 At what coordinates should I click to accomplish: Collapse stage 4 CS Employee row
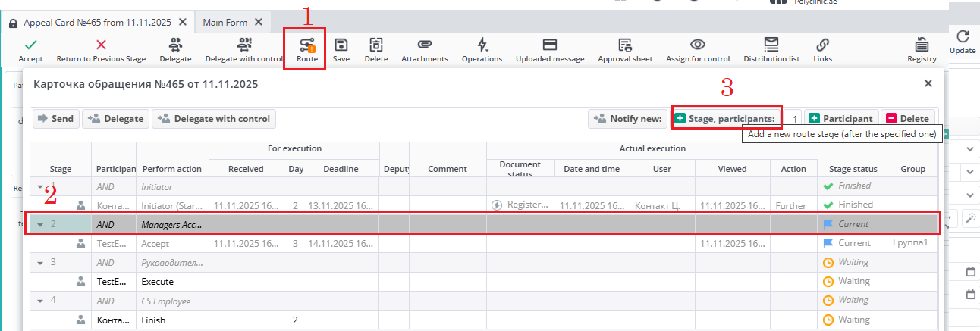coord(40,301)
